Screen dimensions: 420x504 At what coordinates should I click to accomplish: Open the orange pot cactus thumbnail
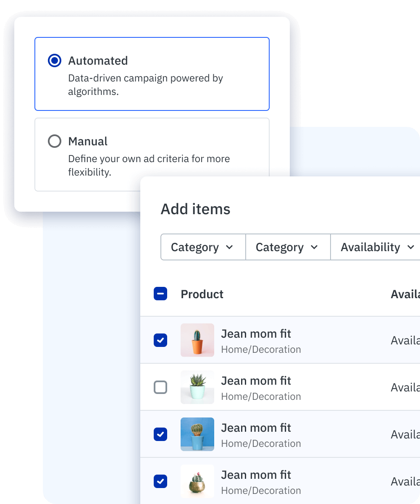click(x=197, y=340)
